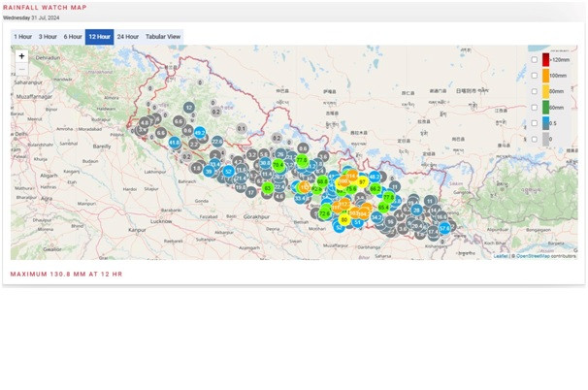Open the blue 49.2 station marker
Viewport: 588px width, 390px height.
pyautogui.click(x=200, y=132)
